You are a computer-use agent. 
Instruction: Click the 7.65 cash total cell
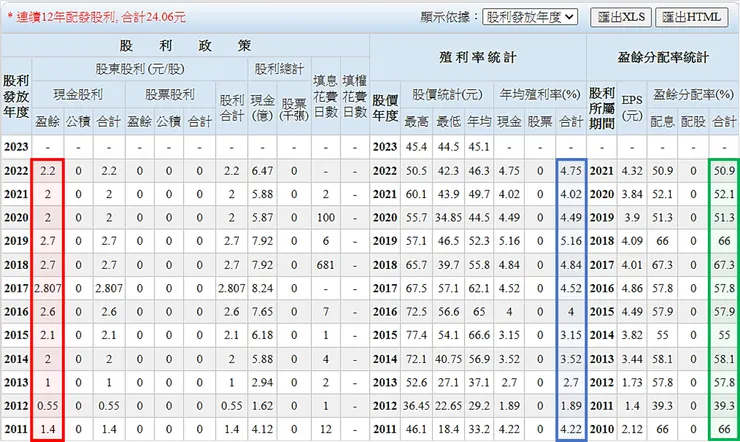click(x=262, y=312)
